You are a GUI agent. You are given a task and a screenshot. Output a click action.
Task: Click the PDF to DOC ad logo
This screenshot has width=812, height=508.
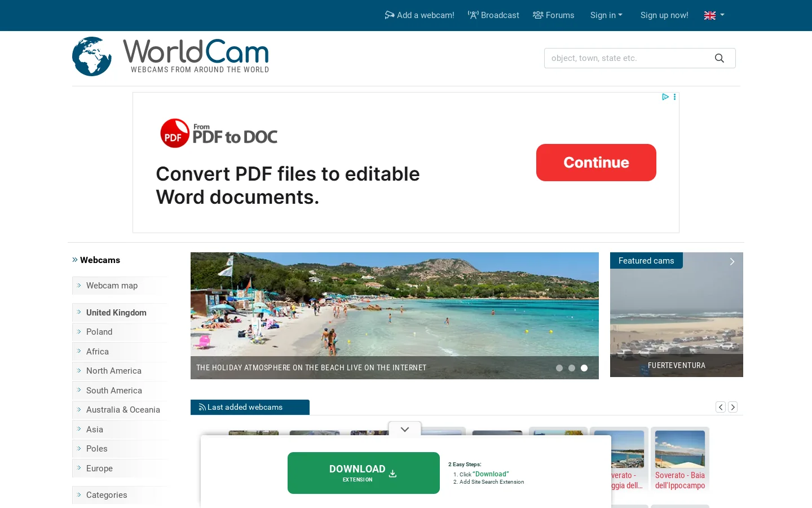(219, 133)
